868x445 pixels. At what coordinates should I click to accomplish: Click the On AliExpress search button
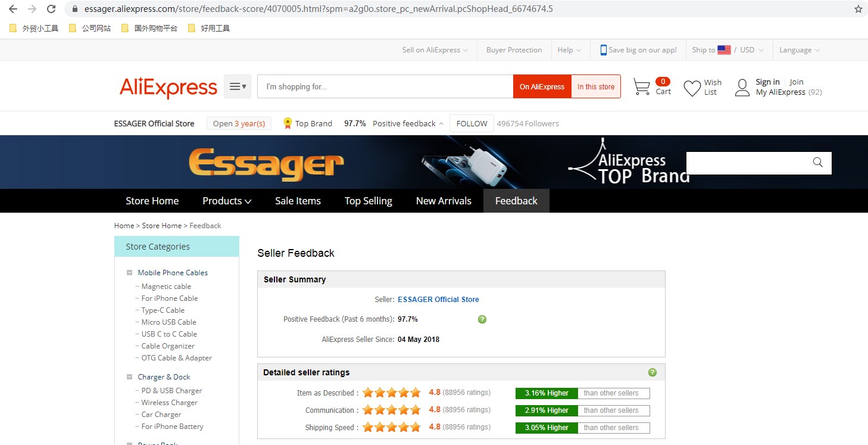[x=542, y=86]
